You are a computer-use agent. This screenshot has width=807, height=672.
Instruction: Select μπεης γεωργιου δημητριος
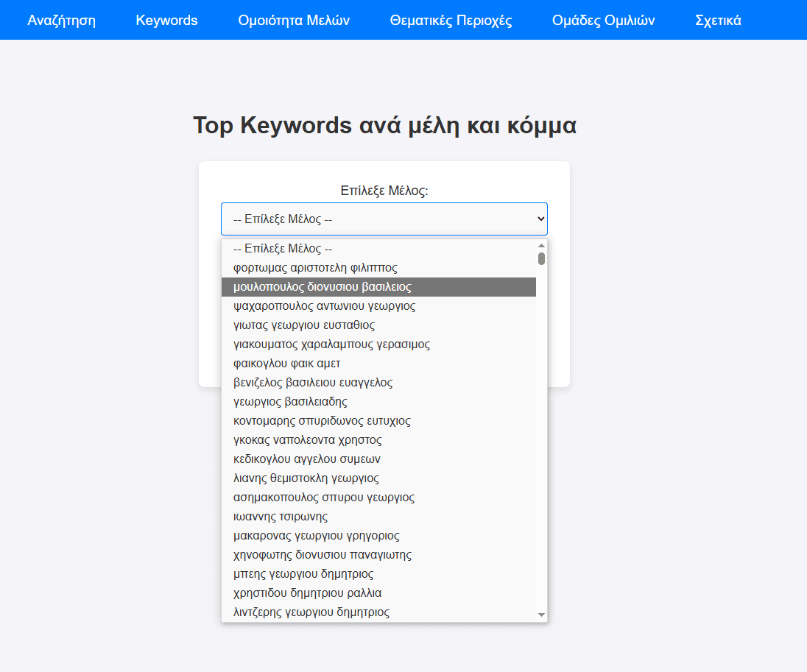378,573
